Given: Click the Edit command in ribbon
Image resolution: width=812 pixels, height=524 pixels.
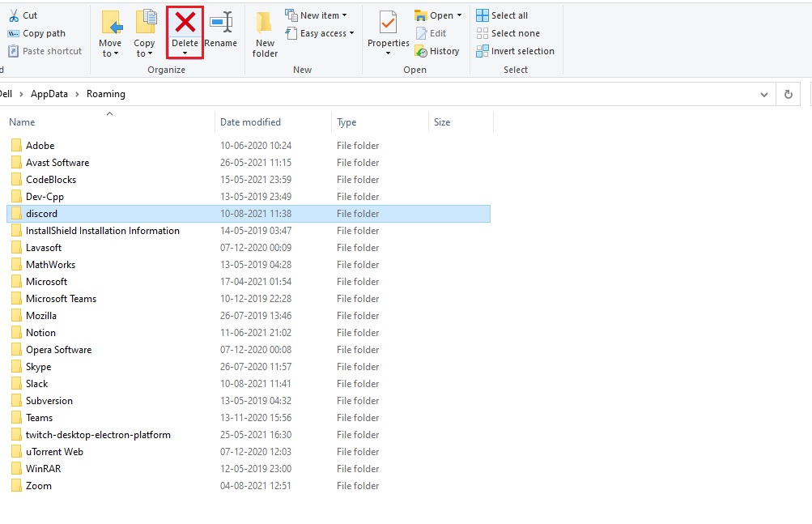Looking at the screenshot, I should 431,33.
